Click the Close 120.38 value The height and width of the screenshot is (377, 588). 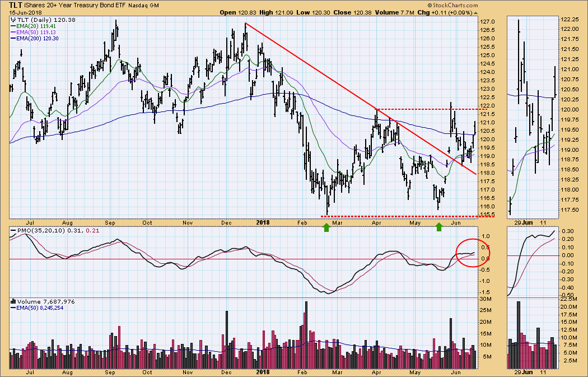(352, 12)
